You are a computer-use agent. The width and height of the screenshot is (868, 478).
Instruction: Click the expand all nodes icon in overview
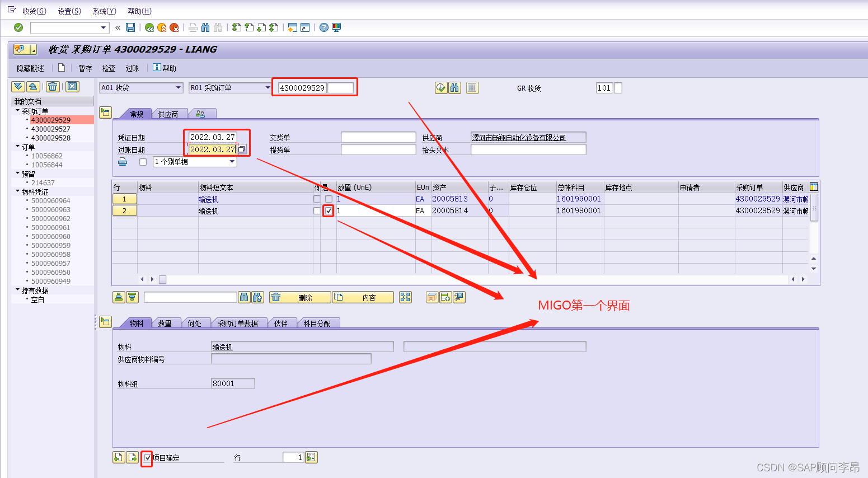[x=18, y=86]
